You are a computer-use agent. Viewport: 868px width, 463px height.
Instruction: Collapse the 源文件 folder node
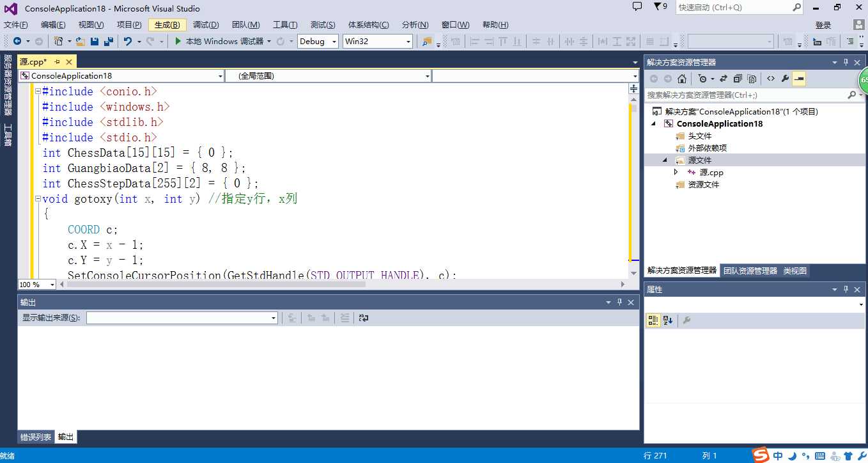coord(665,160)
